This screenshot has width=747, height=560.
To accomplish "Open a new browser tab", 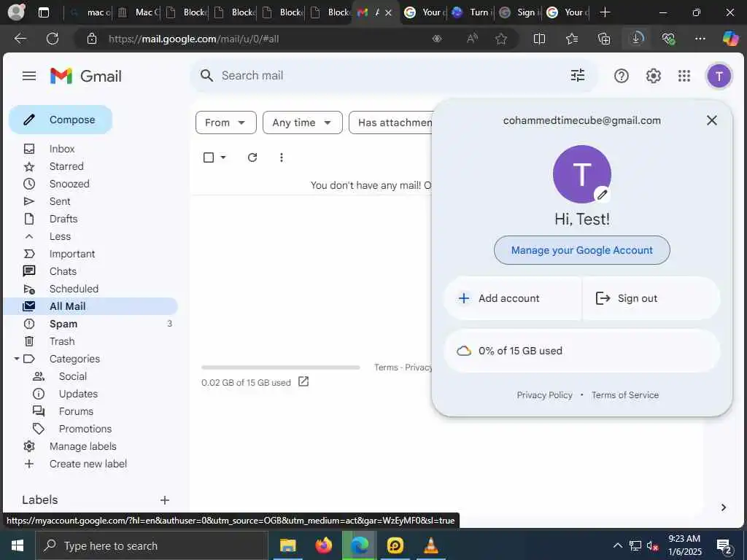I will [x=605, y=12].
